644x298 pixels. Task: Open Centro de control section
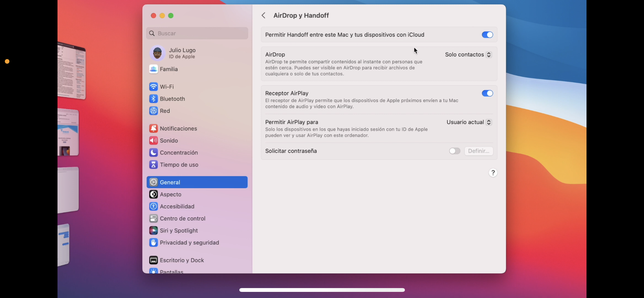pyautogui.click(x=182, y=219)
